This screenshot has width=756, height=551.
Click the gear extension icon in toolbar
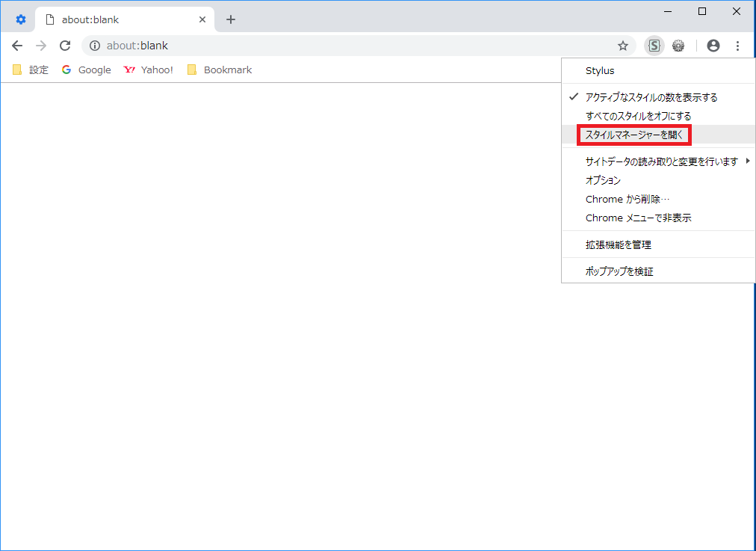click(678, 46)
